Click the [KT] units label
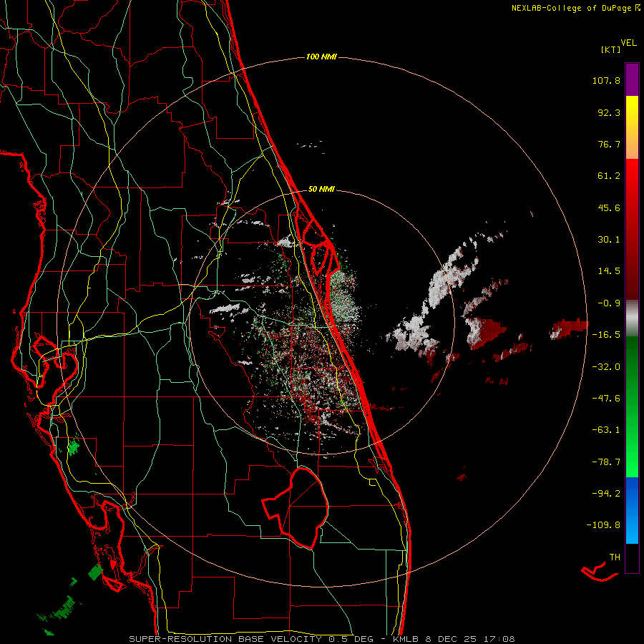 tap(610, 49)
